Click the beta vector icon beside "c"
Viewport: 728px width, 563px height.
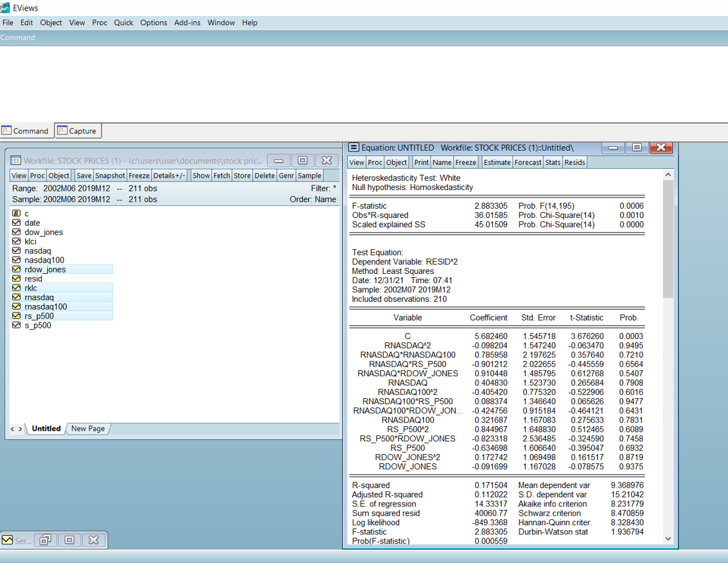[x=15, y=213]
